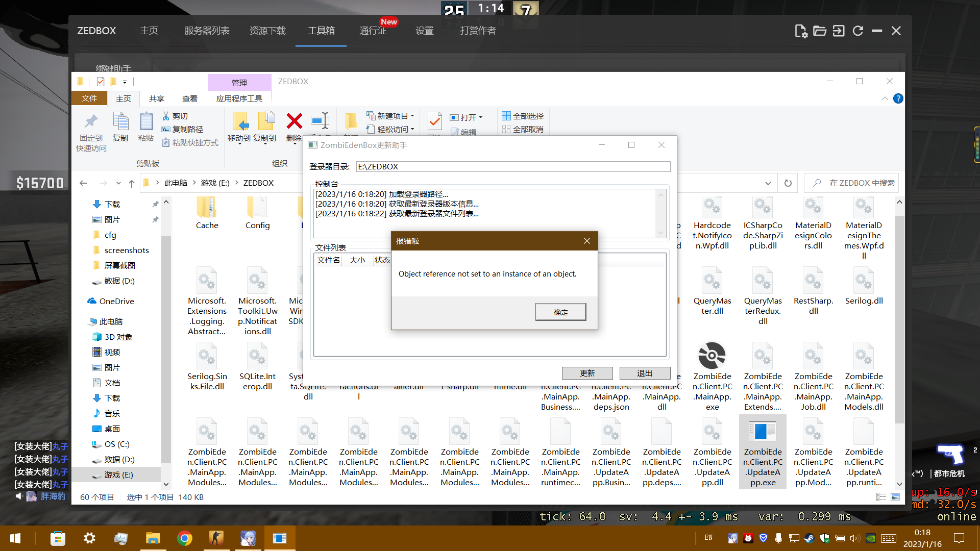Click the up-one-level arrow in Explorer
The image size is (980, 551).
(132, 183)
